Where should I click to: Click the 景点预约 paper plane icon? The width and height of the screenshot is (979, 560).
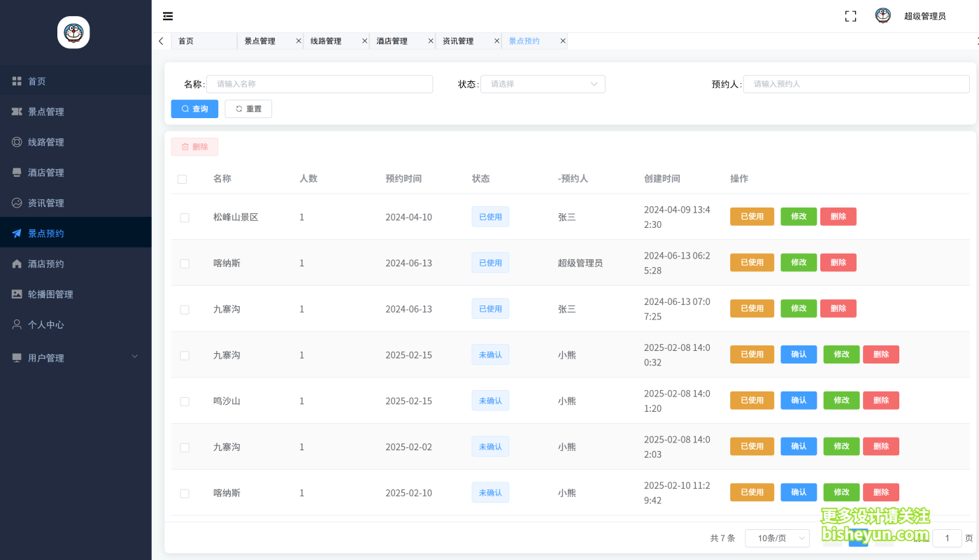click(17, 234)
